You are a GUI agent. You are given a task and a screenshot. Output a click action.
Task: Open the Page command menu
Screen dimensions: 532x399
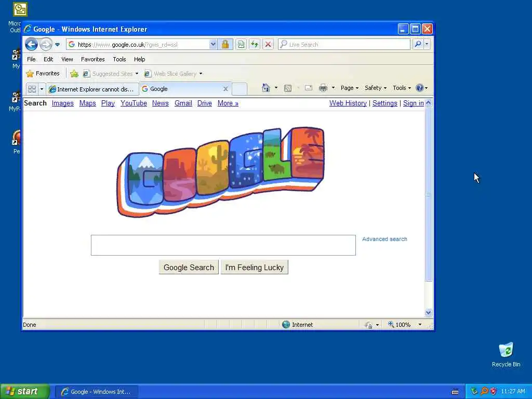pos(350,88)
